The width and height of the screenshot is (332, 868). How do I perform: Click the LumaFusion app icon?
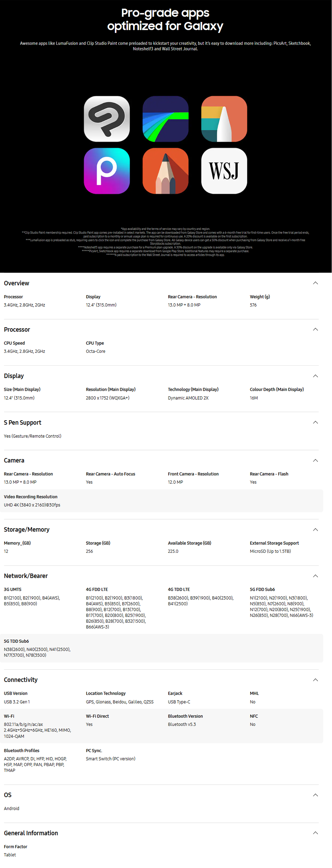[x=165, y=119]
